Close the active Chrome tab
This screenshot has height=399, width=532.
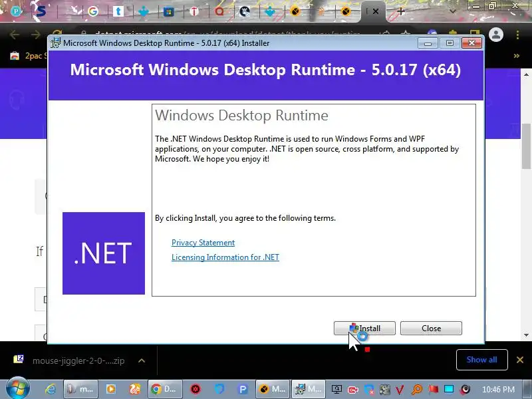(376, 11)
